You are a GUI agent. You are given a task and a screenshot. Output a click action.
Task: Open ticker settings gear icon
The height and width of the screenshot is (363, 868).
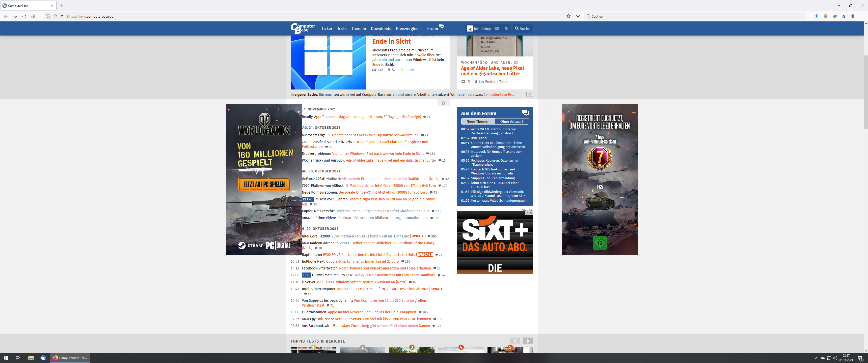(x=443, y=103)
